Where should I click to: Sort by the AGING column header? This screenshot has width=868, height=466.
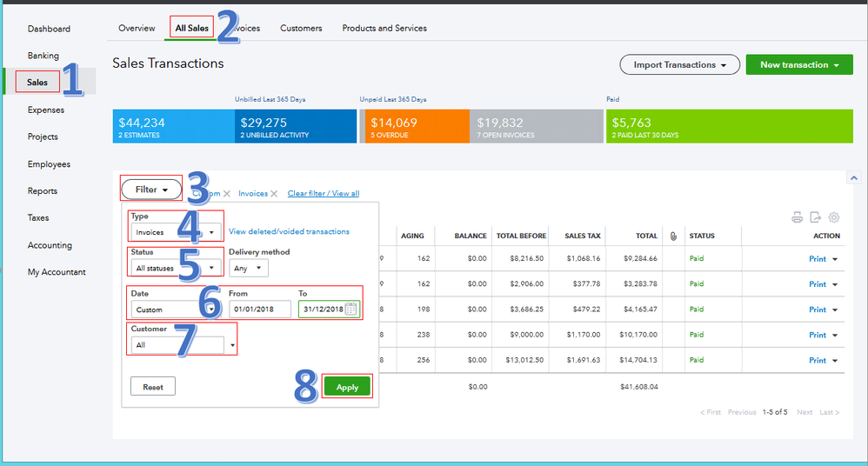412,236
